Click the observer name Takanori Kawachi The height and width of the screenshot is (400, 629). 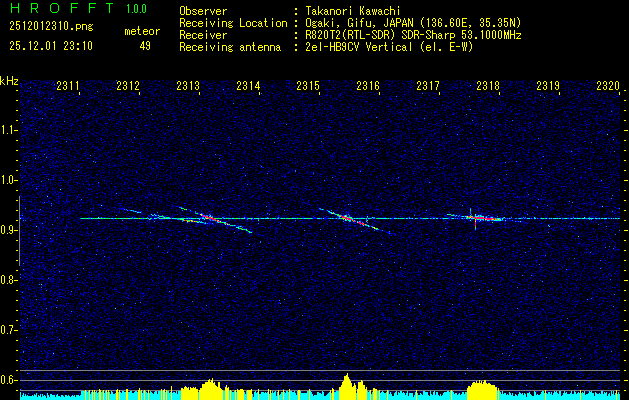[x=353, y=11]
